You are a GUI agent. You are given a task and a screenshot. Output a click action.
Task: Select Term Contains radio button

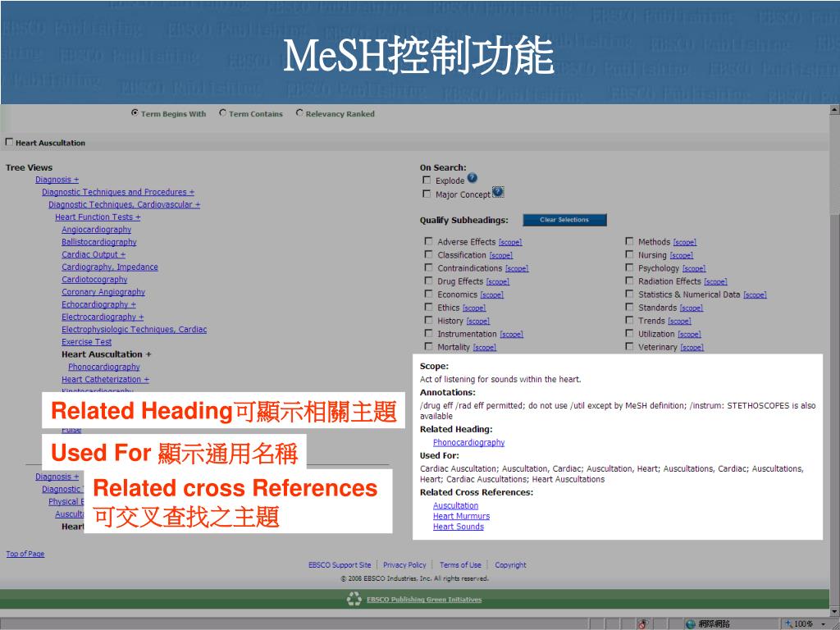pyautogui.click(x=223, y=113)
